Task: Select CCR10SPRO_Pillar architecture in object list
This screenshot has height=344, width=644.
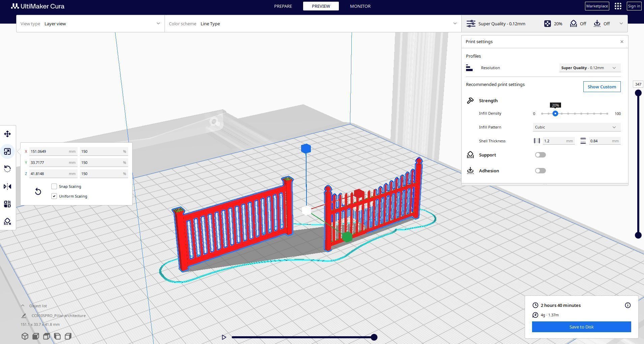Action: tap(59, 316)
